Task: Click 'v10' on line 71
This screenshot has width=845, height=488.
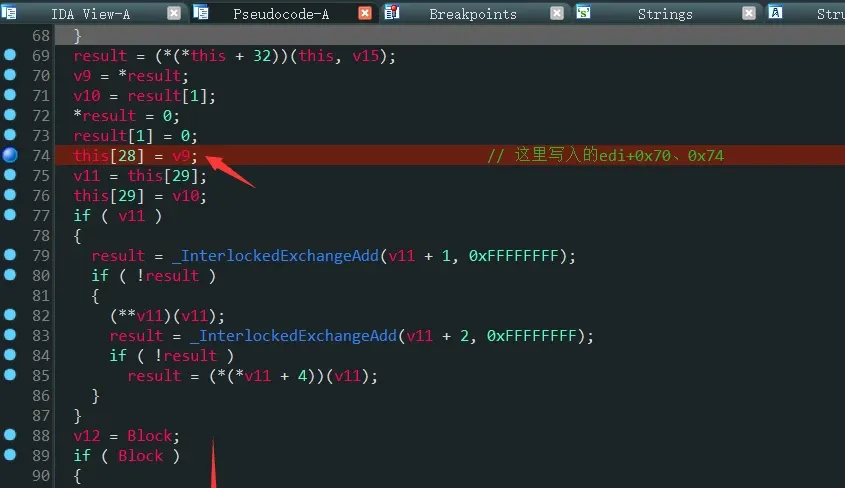Action: point(87,96)
